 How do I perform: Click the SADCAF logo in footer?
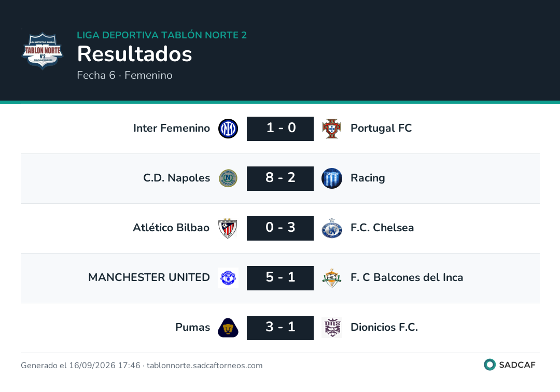tap(510, 365)
